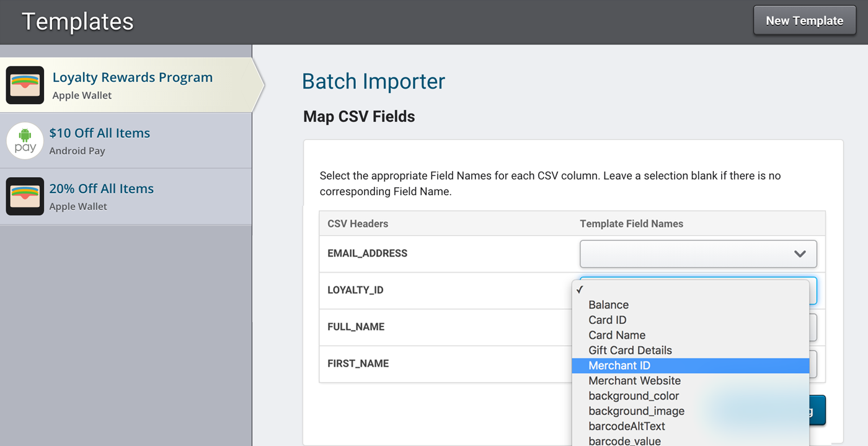Click the 20% Off All Items wallet icon
Screen dimensions: 868x446
[x=25, y=196]
